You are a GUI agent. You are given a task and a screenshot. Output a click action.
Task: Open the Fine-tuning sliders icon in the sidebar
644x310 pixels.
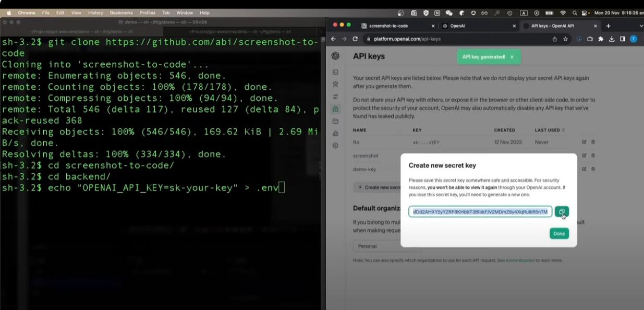pyautogui.click(x=335, y=97)
